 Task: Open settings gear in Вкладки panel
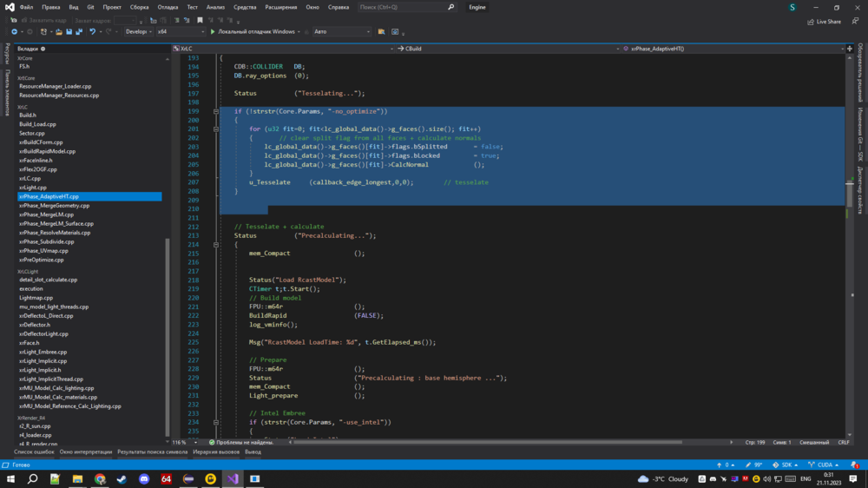43,49
